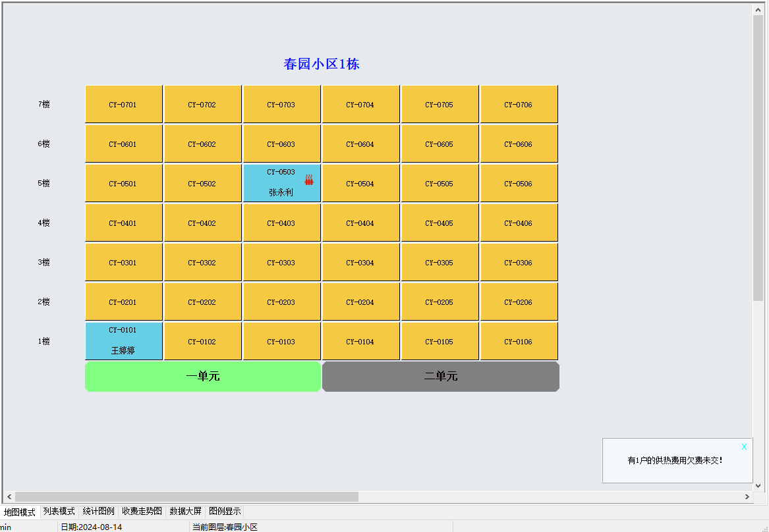Select the 一单元 unit button

203,376
